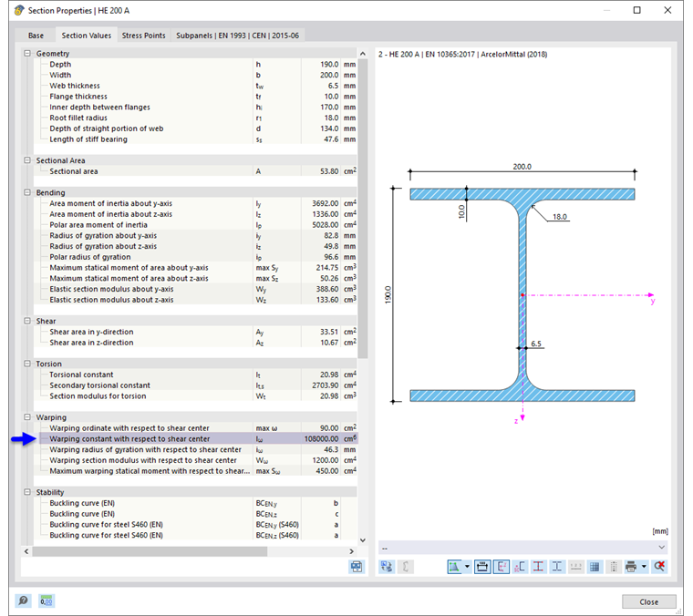The width and height of the screenshot is (693, 616).
Task: Select the Section Values tab
Action: click(x=87, y=35)
